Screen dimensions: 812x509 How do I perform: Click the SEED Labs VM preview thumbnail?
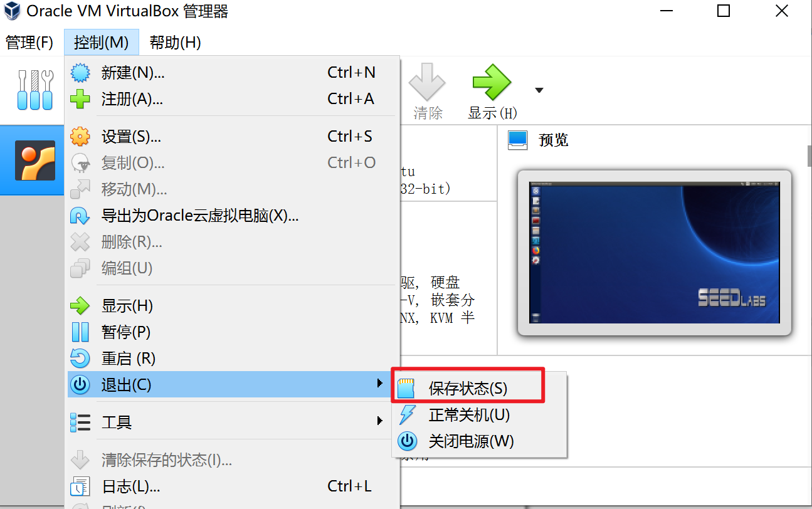coord(654,252)
